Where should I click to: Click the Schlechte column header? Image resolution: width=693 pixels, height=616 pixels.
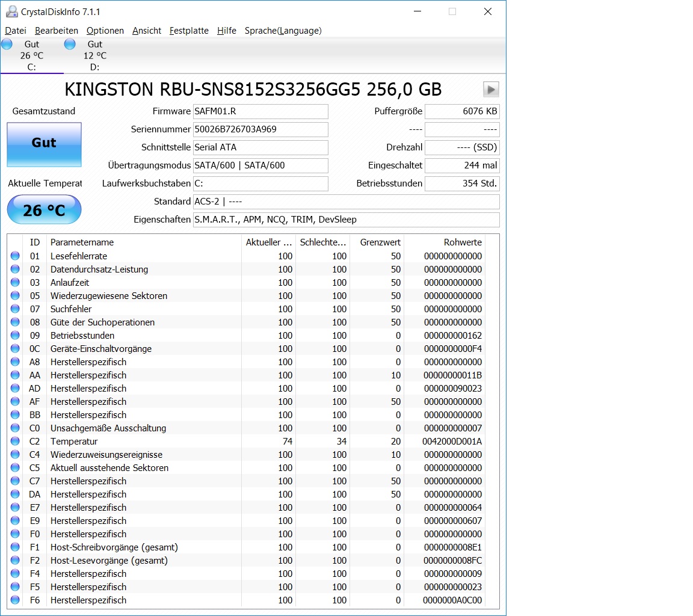[322, 242]
